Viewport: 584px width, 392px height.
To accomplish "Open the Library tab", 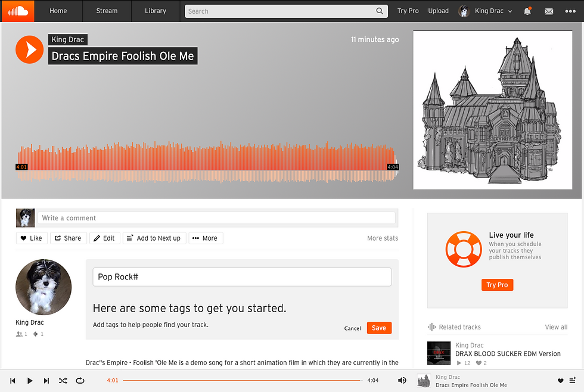I will click(x=156, y=11).
